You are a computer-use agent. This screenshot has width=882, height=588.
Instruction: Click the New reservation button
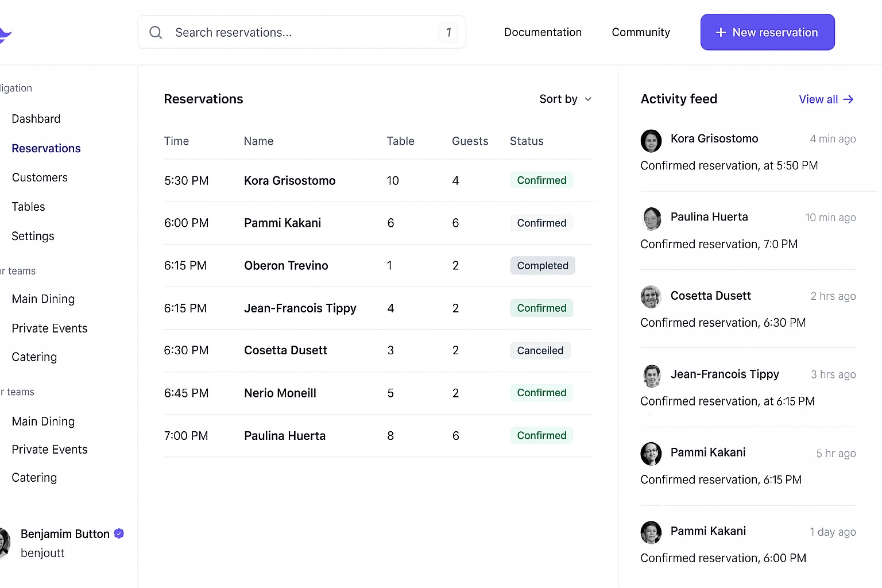(767, 33)
